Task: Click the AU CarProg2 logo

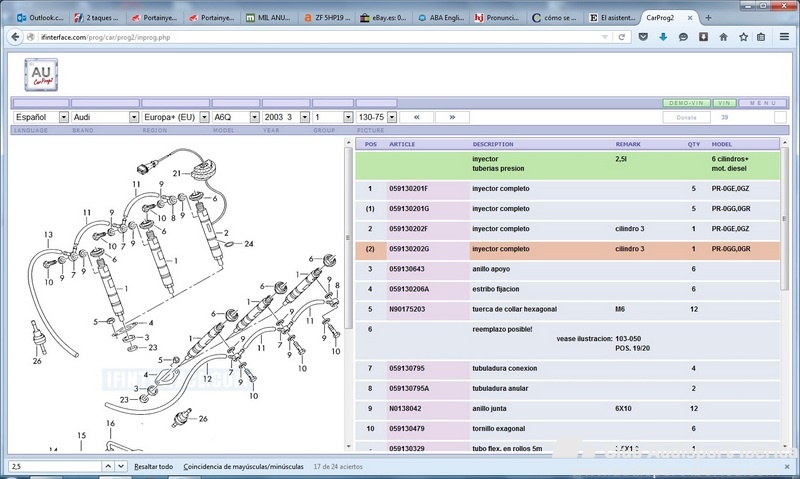Action: (x=41, y=74)
